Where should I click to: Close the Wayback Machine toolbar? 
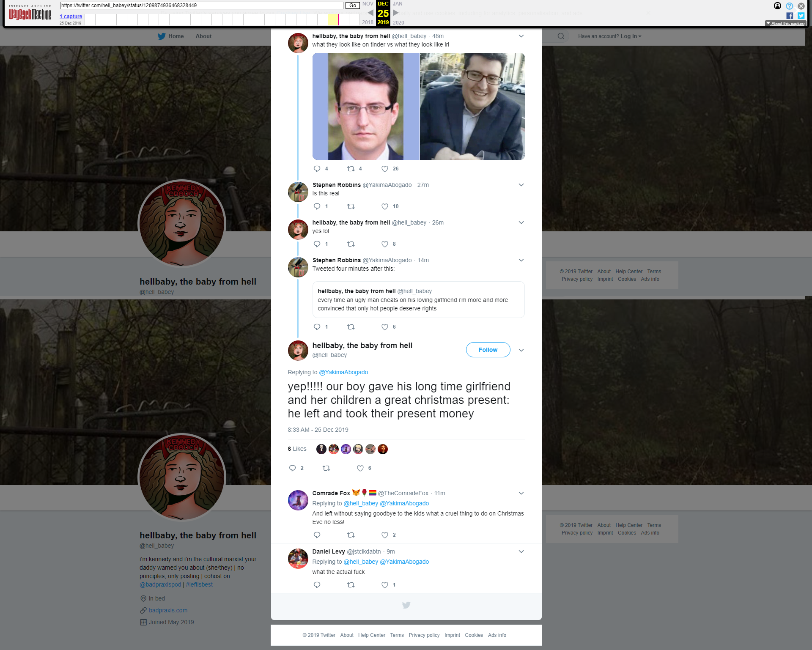tap(801, 6)
